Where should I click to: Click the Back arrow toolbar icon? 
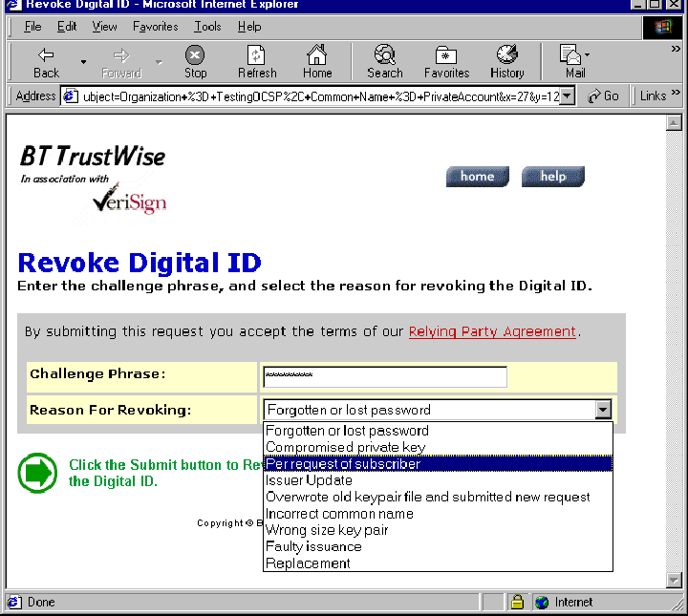[46, 55]
